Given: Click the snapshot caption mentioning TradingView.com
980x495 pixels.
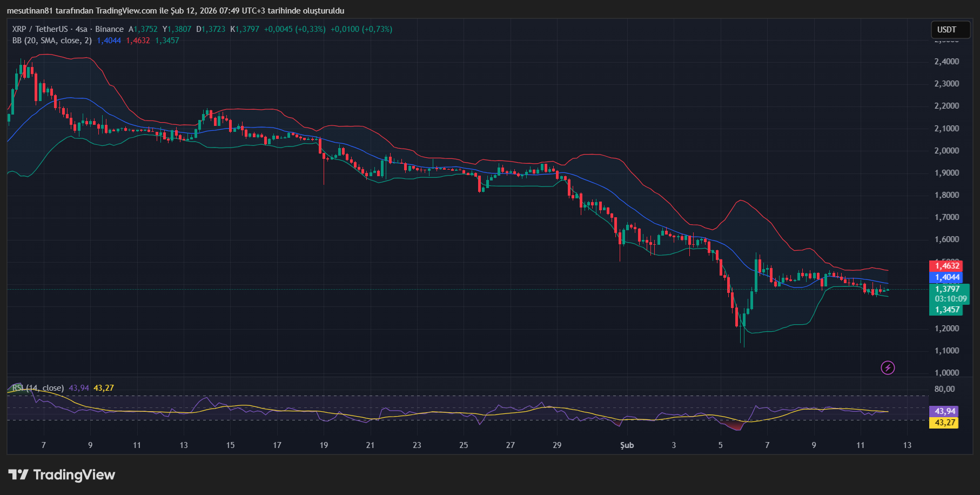Looking at the screenshot, I should coord(176,11).
